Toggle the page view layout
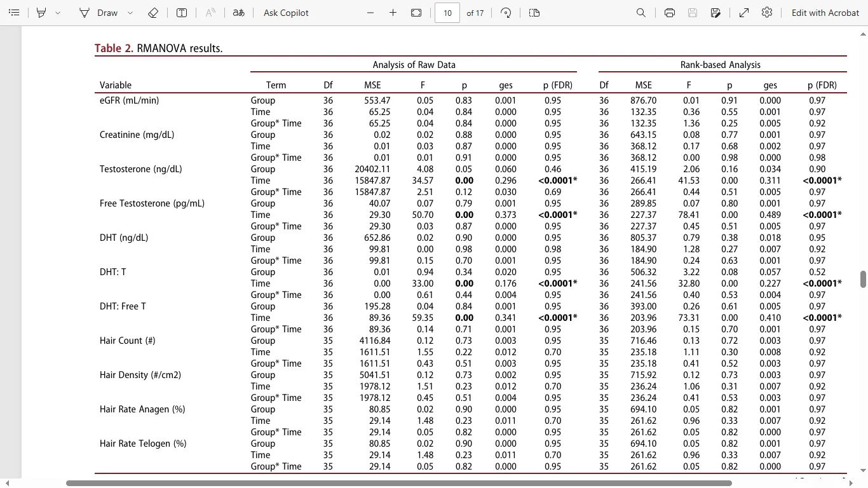Viewport: 868px width, 488px height. (x=534, y=13)
